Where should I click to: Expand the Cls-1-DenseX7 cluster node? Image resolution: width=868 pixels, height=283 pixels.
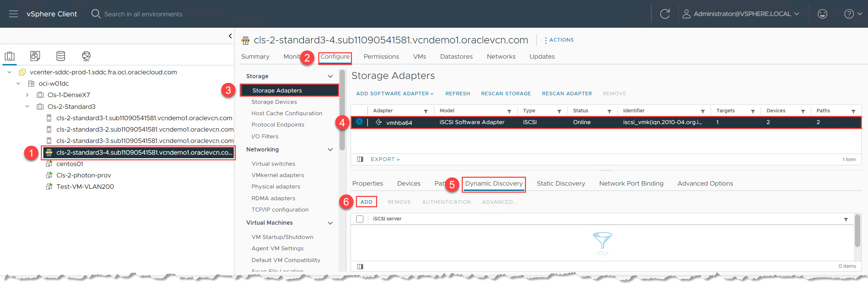(27, 95)
